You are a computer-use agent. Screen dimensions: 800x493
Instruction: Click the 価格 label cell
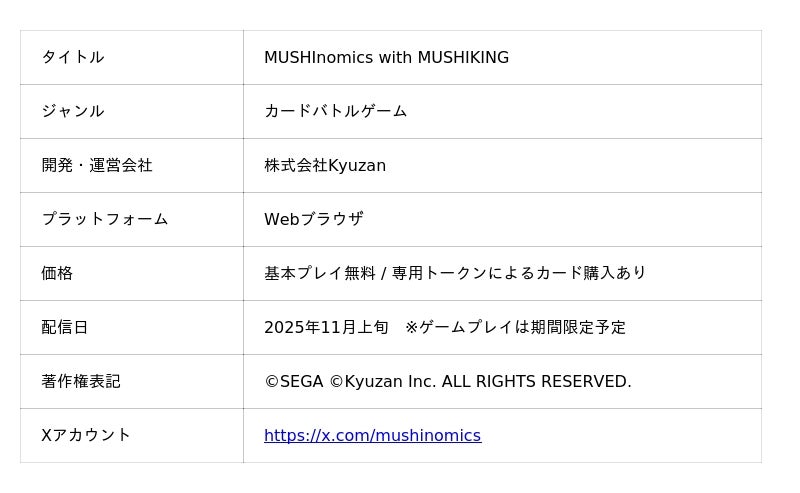[x=57, y=274]
